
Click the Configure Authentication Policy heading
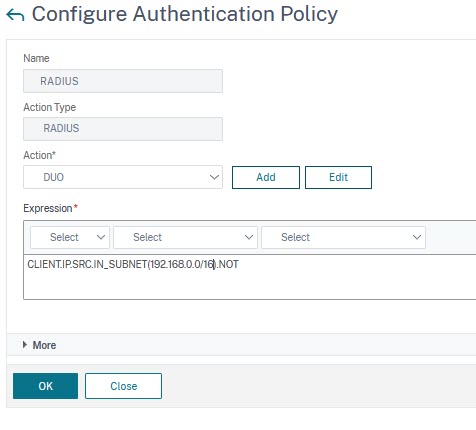point(185,14)
